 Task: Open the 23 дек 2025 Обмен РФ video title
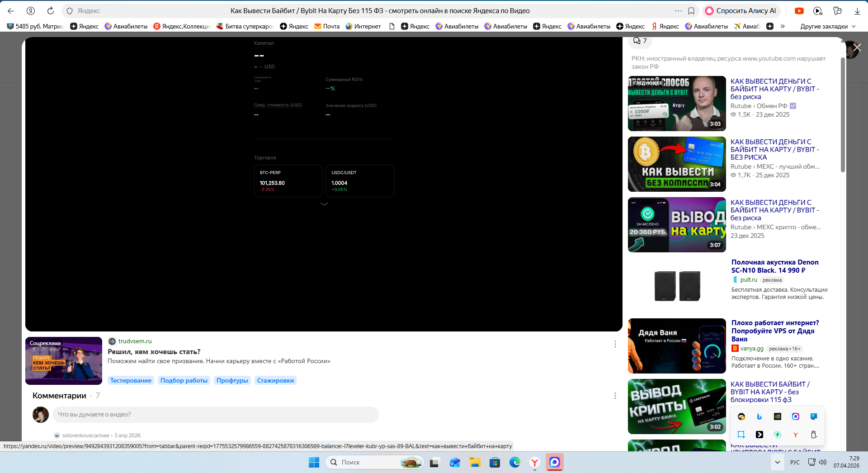coord(774,89)
